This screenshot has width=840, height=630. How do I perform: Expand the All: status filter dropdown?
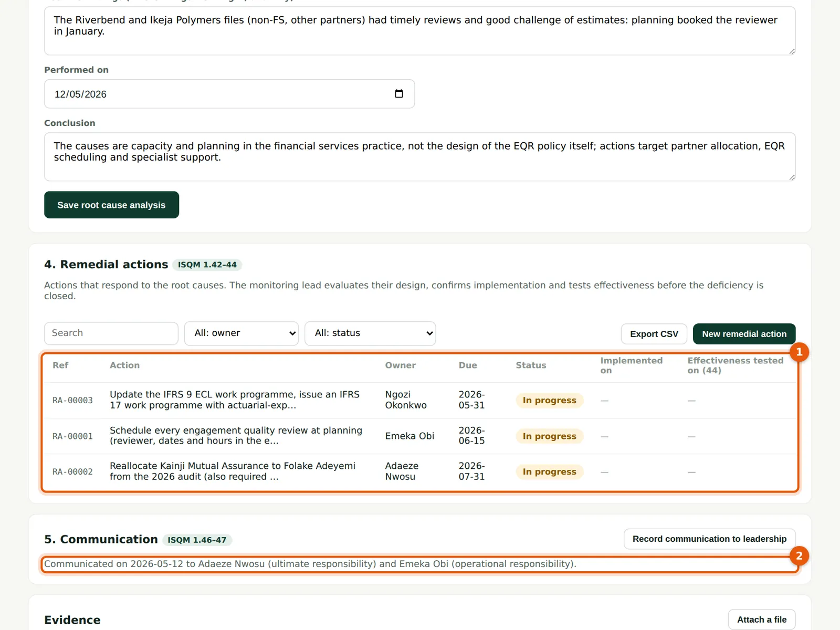point(370,333)
